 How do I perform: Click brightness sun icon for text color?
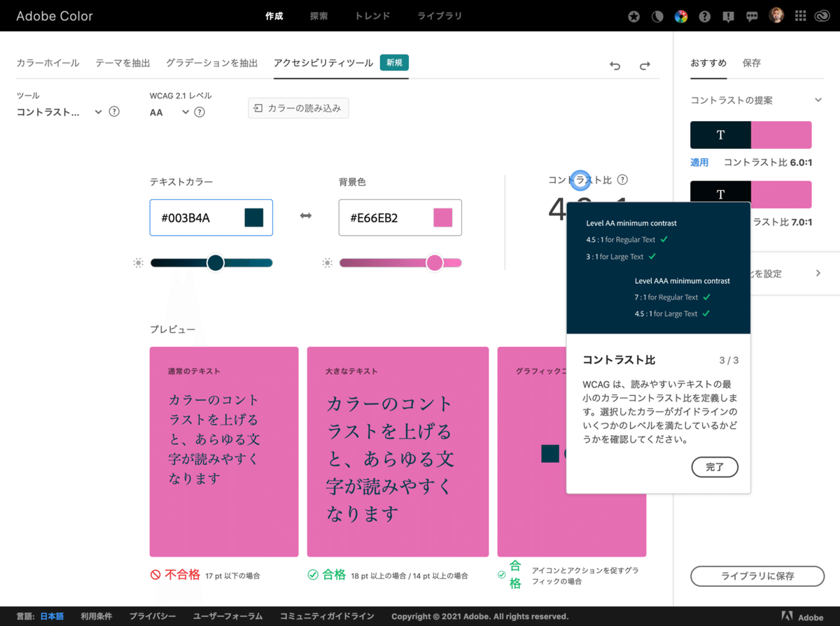[x=138, y=263]
